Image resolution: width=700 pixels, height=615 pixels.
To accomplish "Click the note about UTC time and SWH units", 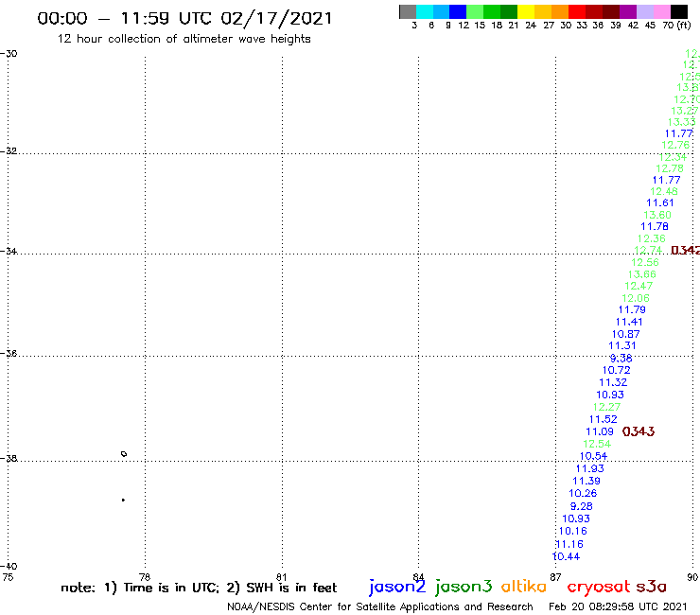I will click(x=199, y=588).
